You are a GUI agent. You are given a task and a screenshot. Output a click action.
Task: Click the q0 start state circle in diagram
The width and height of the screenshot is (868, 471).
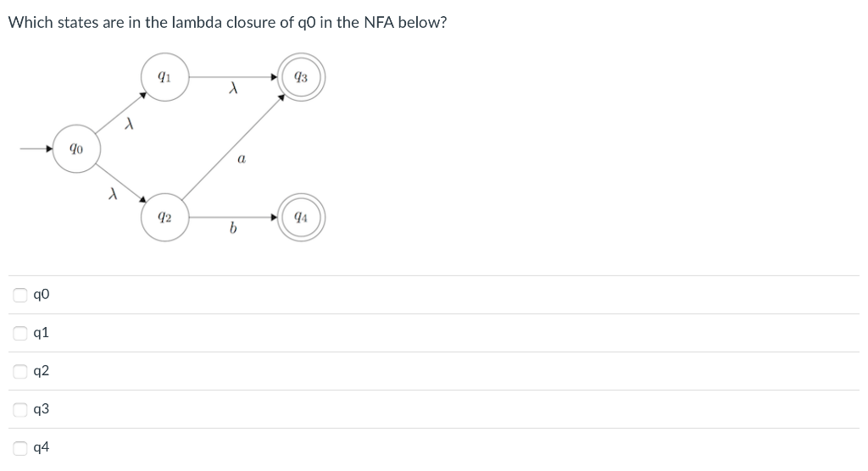click(76, 149)
